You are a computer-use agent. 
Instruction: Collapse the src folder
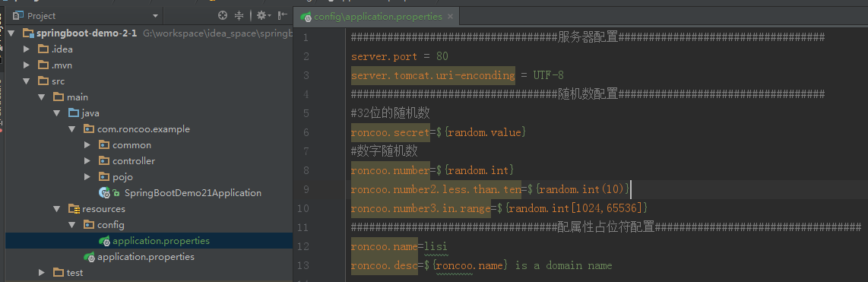26,81
